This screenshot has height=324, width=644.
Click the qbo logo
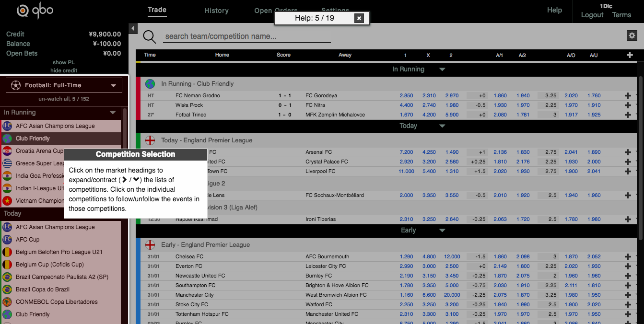click(35, 10)
